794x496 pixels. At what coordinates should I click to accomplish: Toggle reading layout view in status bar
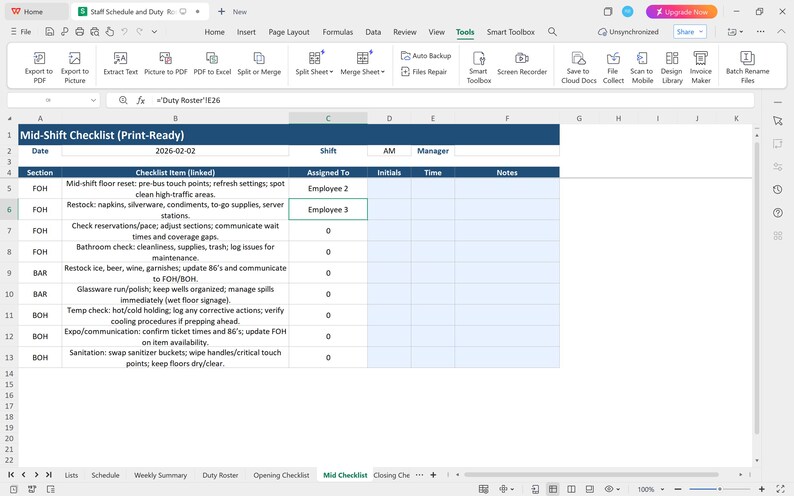point(589,489)
